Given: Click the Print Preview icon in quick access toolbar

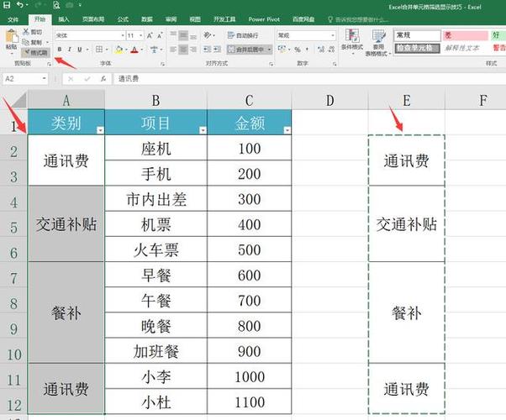Looking at the screenshot, I should [x=56, y=5].
